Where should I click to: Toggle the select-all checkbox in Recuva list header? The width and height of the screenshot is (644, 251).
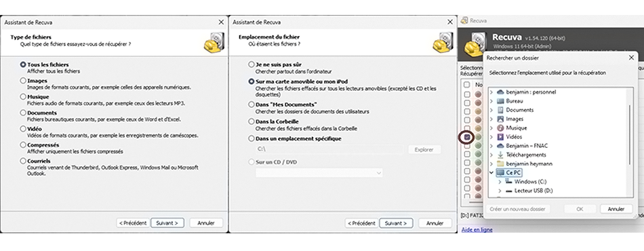pyautogui.click(x=466, y=85)
